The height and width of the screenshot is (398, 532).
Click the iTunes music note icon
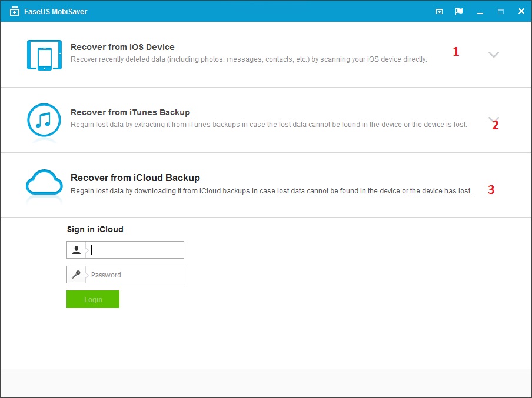pos(44,120)
